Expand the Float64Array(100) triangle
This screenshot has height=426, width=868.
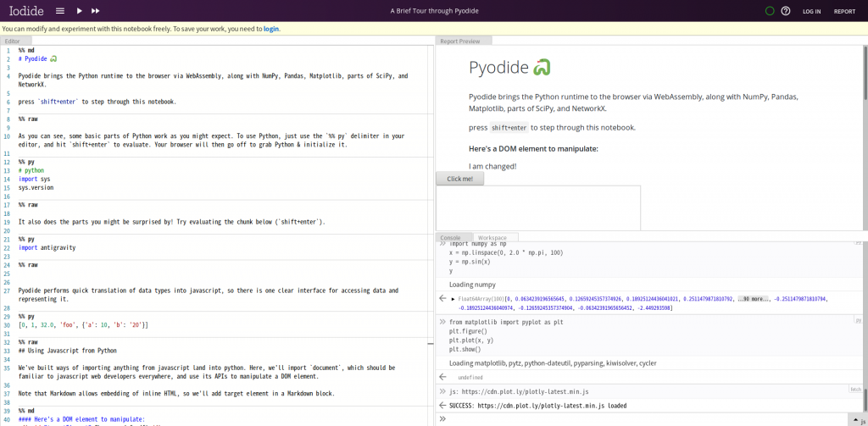click(453, 299)
